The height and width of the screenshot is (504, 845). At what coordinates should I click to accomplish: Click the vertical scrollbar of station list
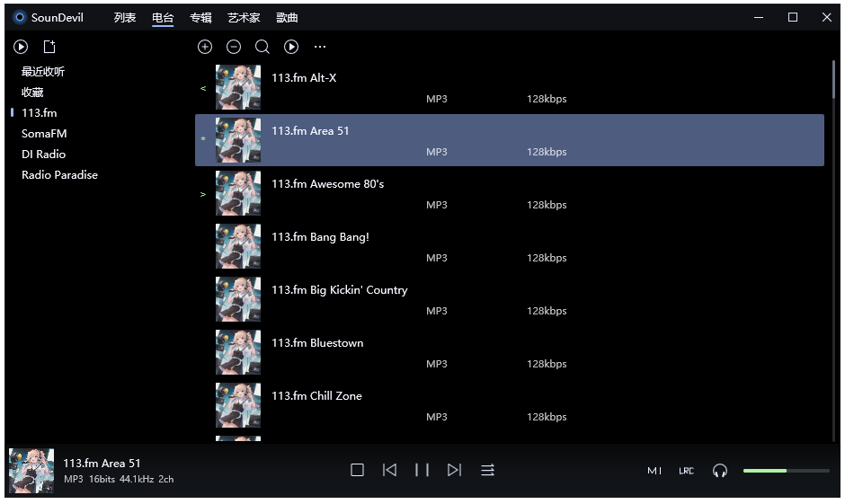point(833,80)
